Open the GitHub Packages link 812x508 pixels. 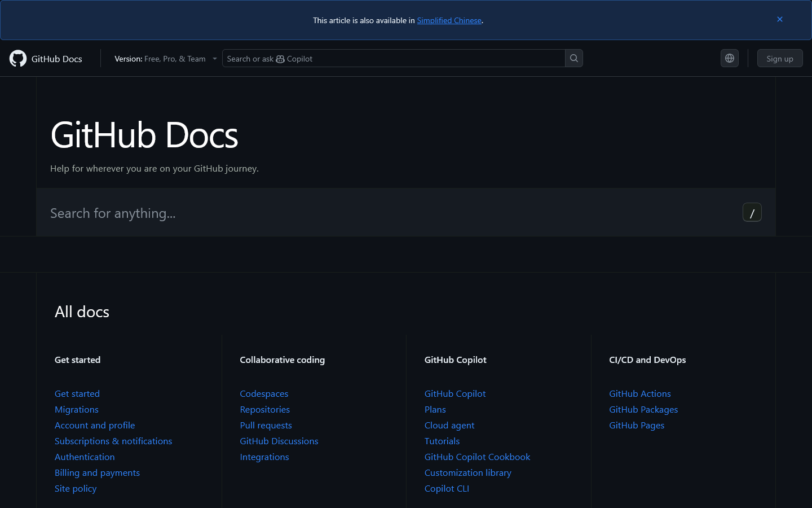click(x=643, y=409)
